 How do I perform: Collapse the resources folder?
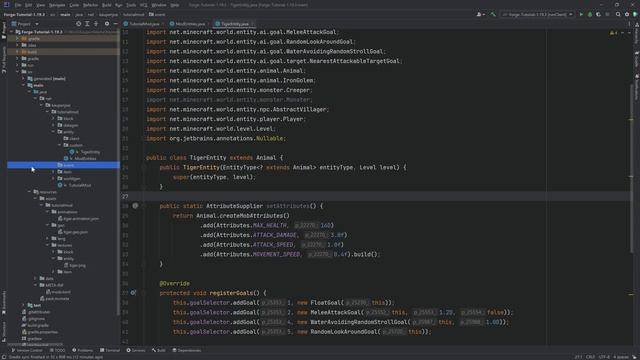(29, 192)
